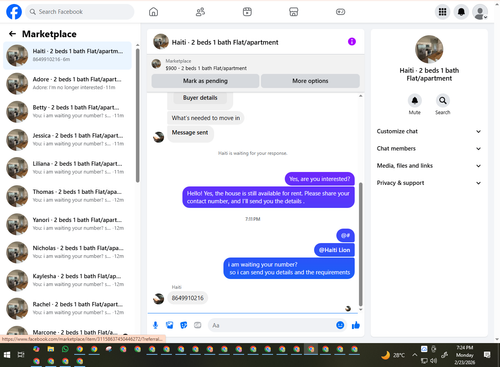Open WhatsApp in the taskbar

point(65,349)
